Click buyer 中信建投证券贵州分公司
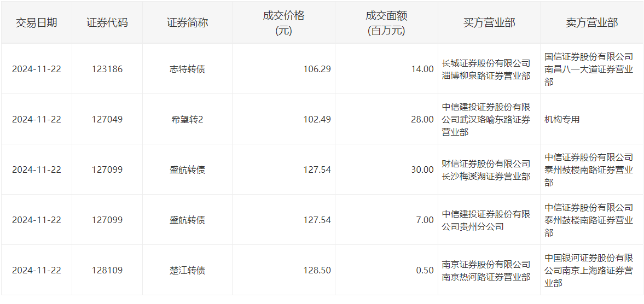The image size is (644, 304). click(x=486, y=220)
